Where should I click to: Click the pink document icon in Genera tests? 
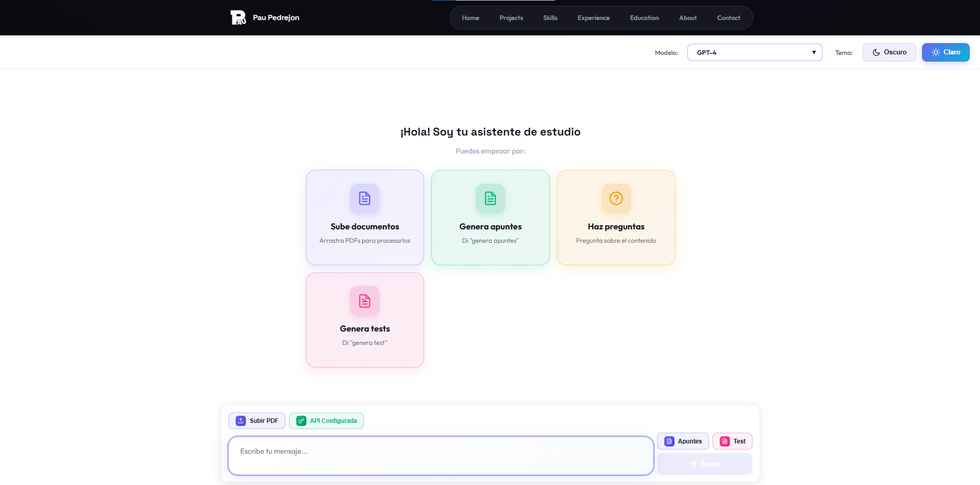click(364, 301)
